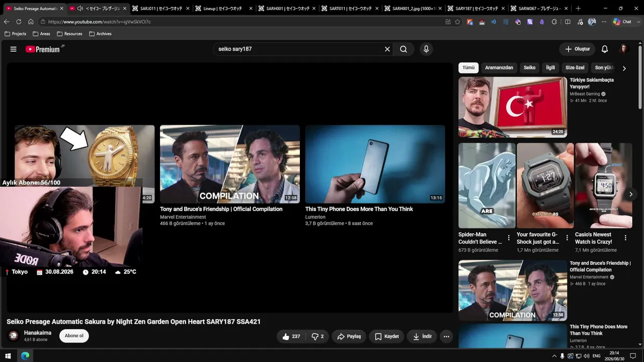Open the Areas bookmarks folder

coord(41,34)
